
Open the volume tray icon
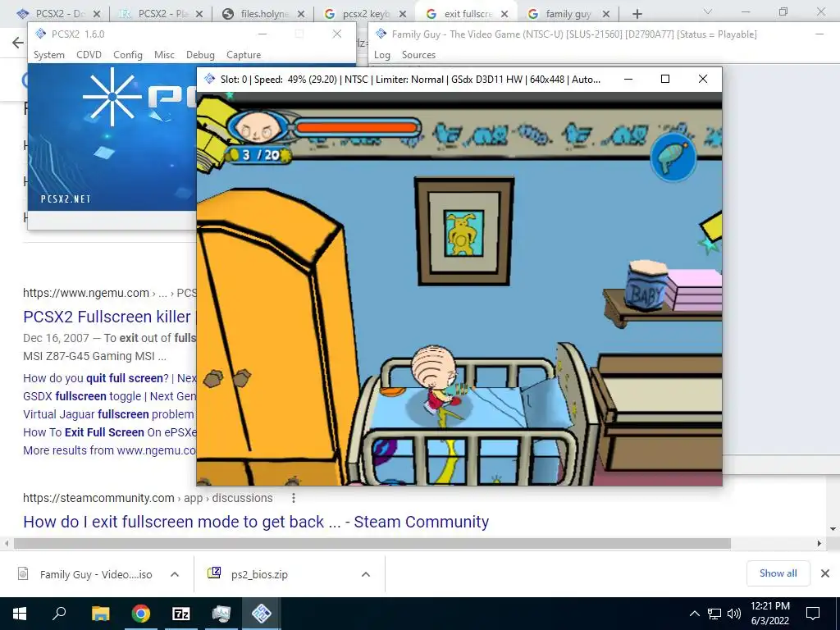pos(734,614)
